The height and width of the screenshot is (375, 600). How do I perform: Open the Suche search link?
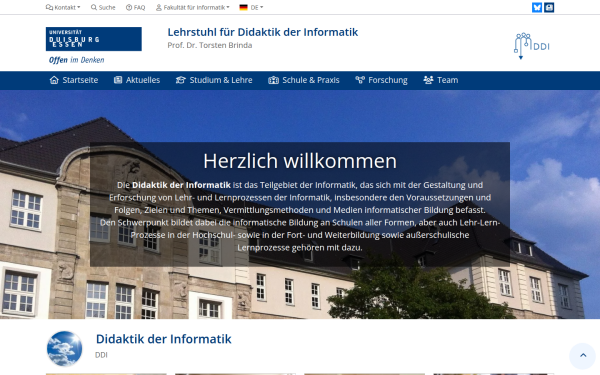point(103,7)
